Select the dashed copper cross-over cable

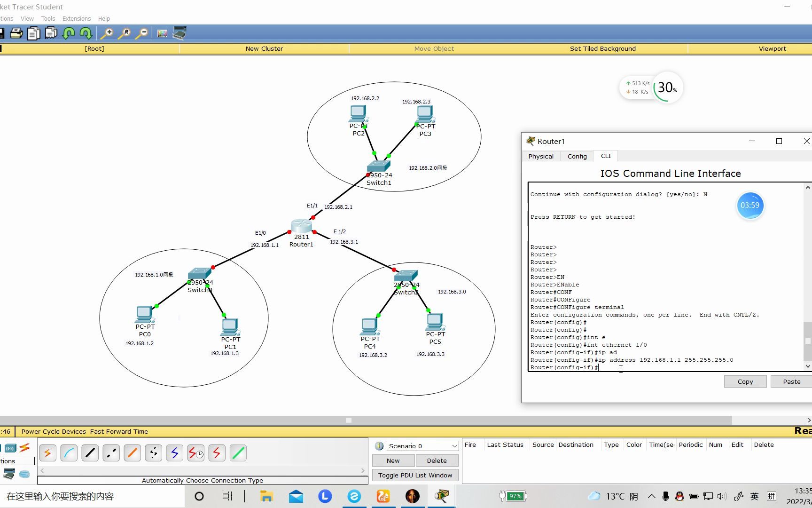111,453
